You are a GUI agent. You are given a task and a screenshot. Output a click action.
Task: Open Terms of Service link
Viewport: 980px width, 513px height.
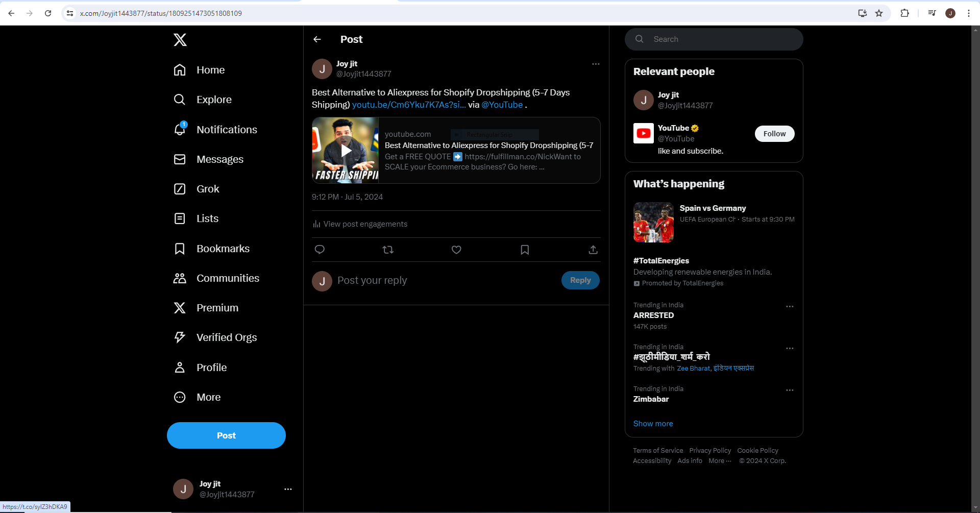(x=658, y=451)
